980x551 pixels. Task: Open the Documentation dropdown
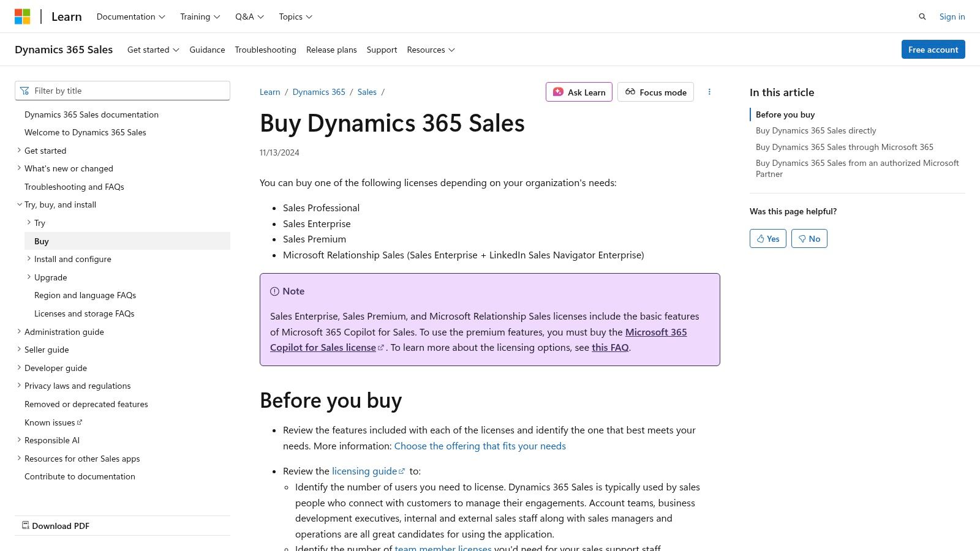click(x=130, y=17)
